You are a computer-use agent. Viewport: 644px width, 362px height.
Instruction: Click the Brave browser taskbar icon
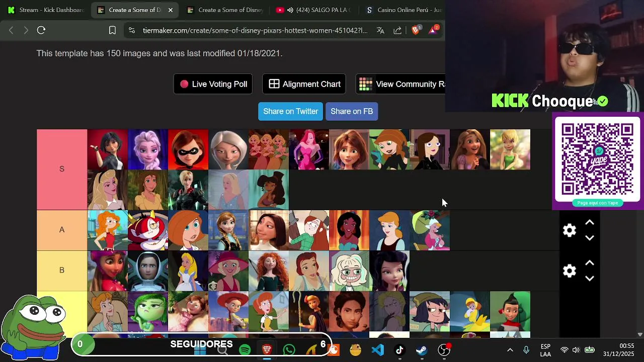coord(267,349)
